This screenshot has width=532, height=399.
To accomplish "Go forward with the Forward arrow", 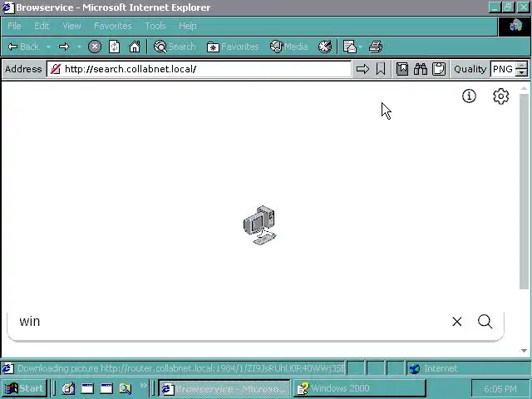I will (64, 47).
